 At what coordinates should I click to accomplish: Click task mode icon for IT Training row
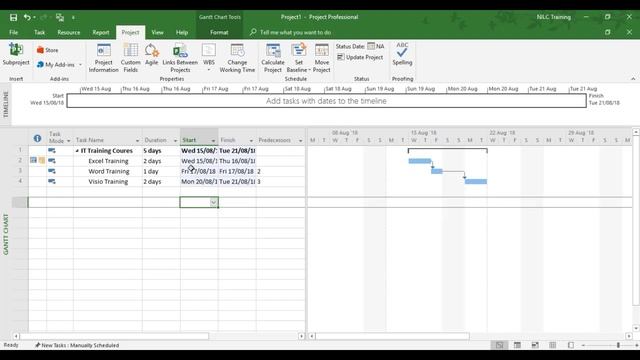(52, 151)
